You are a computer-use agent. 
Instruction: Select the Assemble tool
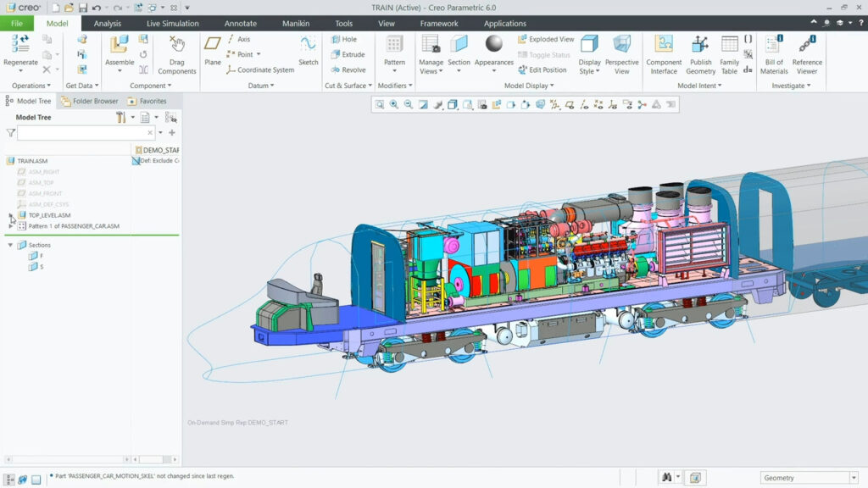[120, 49]
